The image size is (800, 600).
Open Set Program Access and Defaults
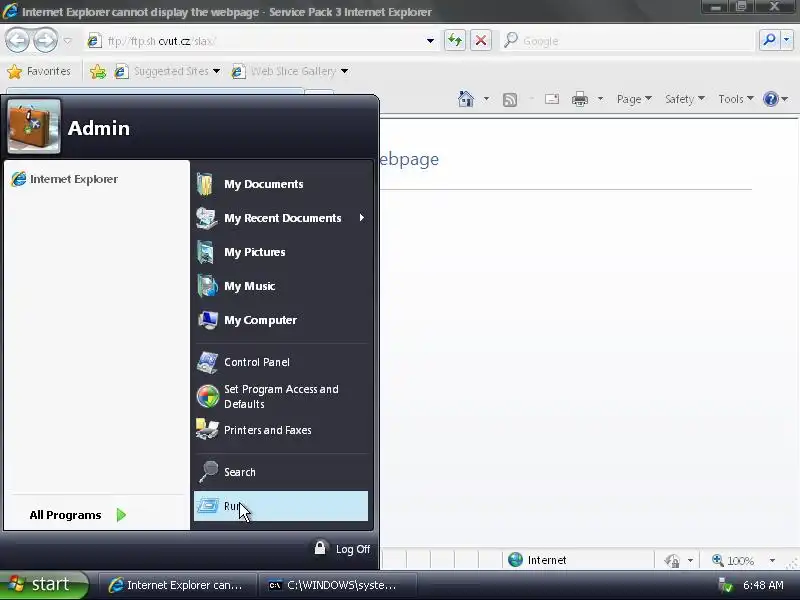[281, 396]
